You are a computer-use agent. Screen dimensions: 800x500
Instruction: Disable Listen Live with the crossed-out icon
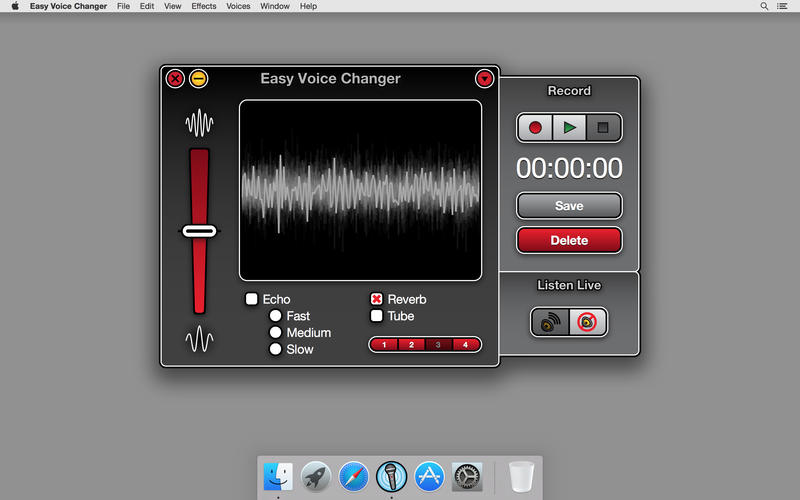tap(588, 322)
